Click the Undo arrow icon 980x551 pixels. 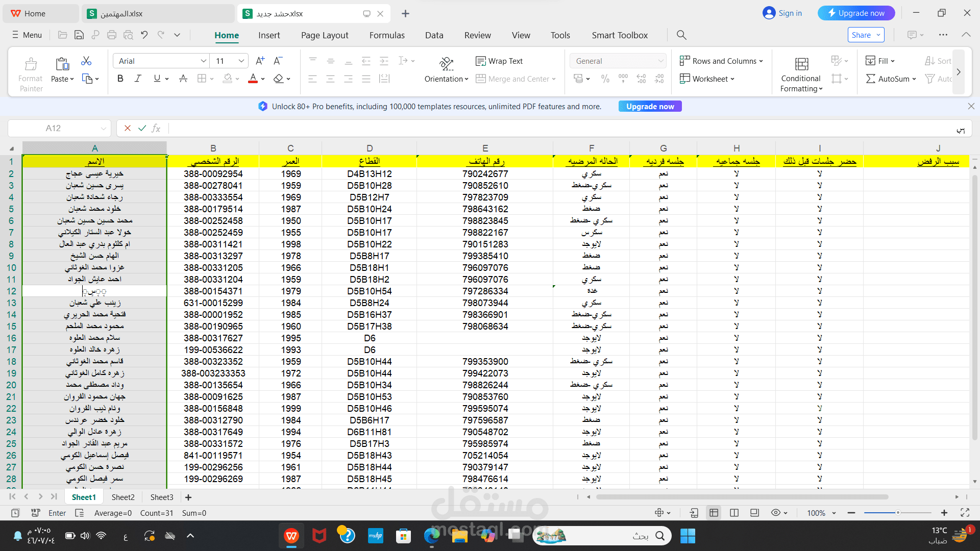(x=144, y=35)
